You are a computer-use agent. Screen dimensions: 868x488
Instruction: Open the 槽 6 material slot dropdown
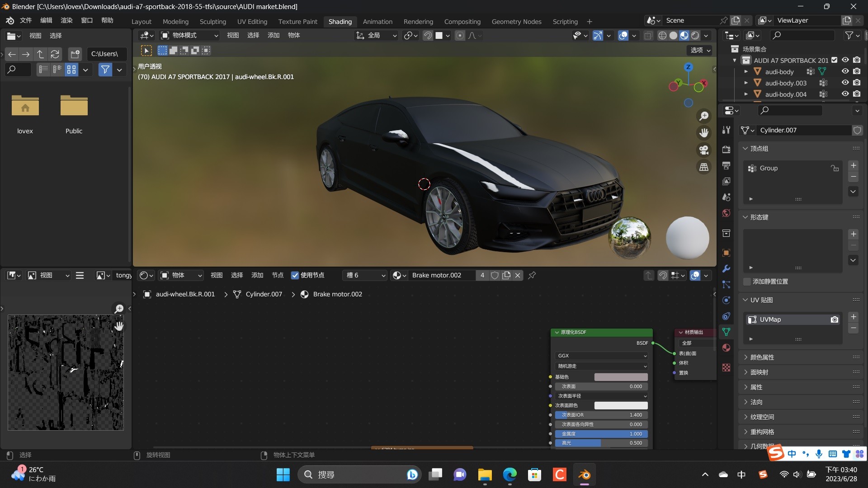click(x=365, y=275)
